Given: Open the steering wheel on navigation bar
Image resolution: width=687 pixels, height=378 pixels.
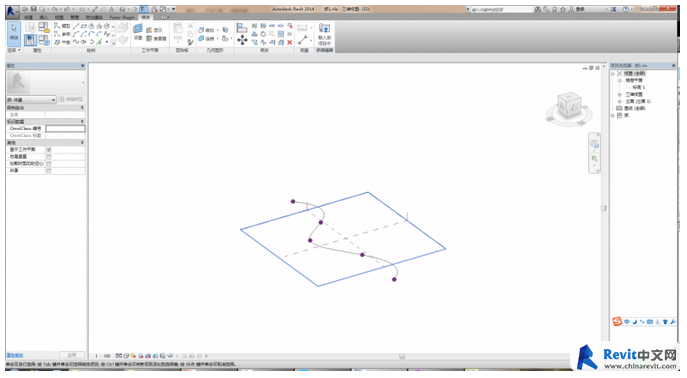Looking at the screenshot, I should point(594,144).
